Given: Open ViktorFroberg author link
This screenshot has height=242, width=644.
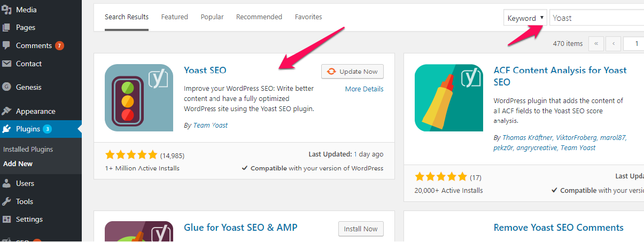Looking at the screenshot, I should tap(577, 137).
